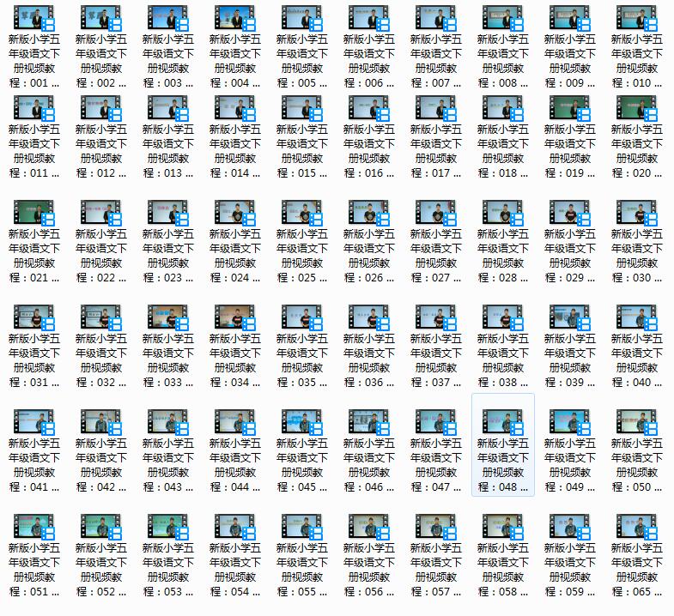Select the lesson video numbered 055
This screenshot has height=616, width=674.
click(x=301, y=527)
